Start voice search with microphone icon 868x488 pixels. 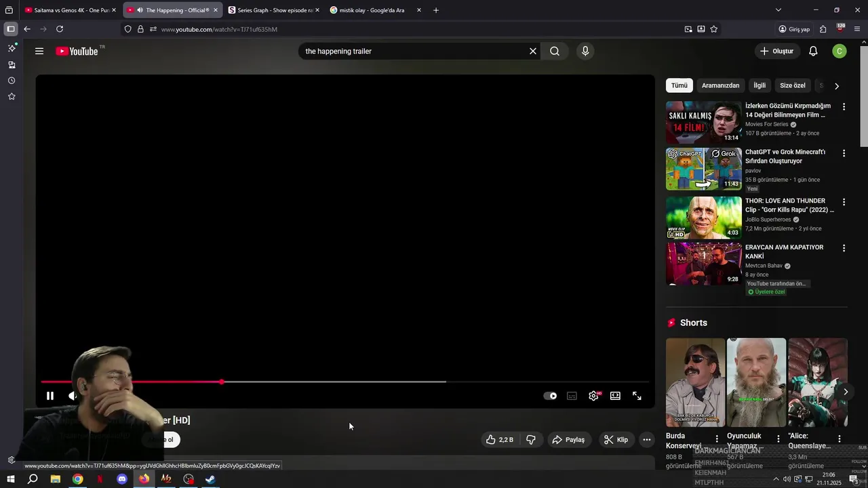click(x=585, y=51)
